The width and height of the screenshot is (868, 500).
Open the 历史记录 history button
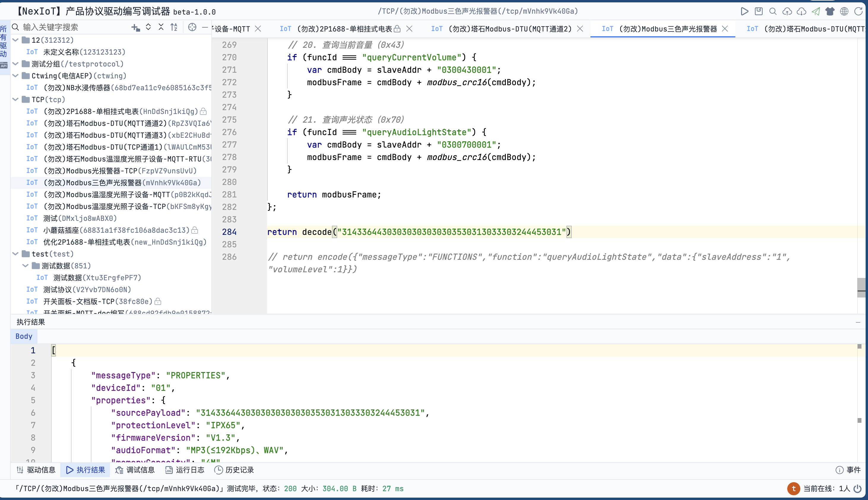(x=234, y=470)
